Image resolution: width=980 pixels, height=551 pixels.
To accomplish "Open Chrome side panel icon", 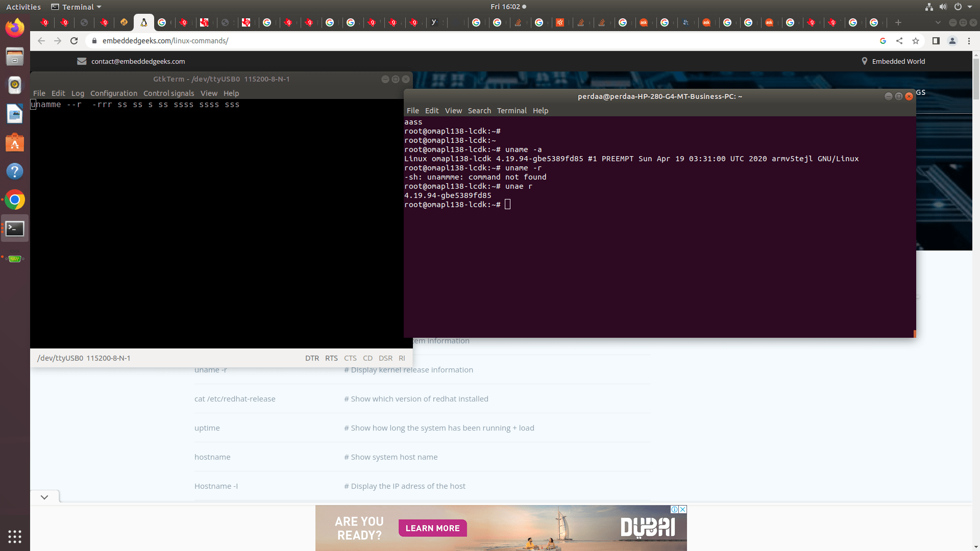I will (x=936, y=41).
